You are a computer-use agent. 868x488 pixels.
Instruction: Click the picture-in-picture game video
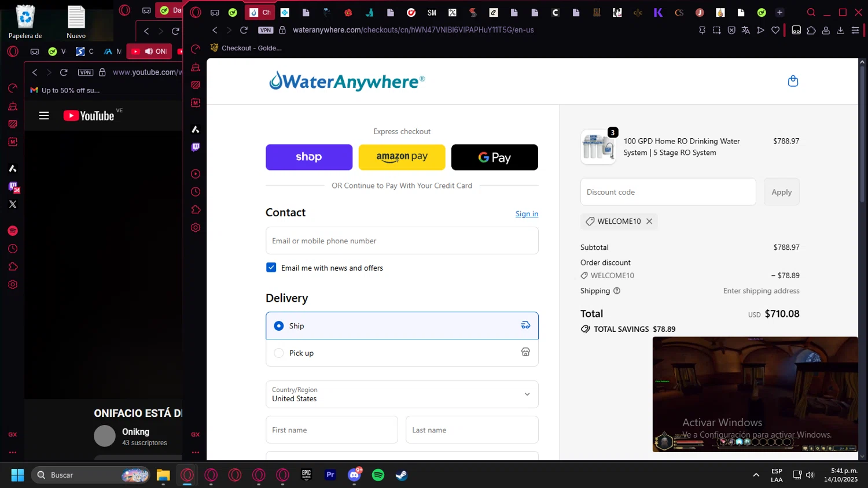[x=755, y=394]
